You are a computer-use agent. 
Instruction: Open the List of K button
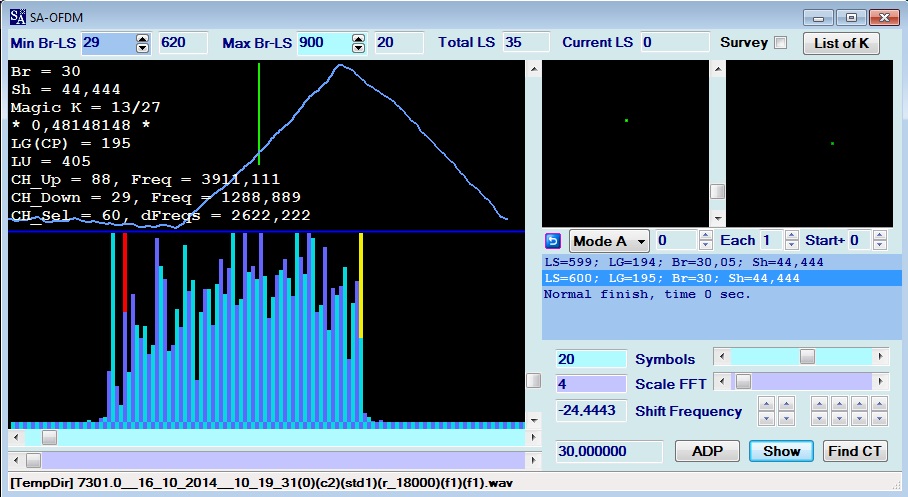click(841, 43)
